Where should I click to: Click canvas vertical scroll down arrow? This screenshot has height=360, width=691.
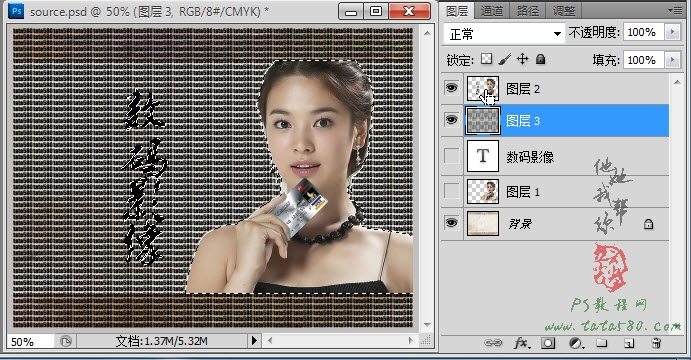click(x=427, y=325)
